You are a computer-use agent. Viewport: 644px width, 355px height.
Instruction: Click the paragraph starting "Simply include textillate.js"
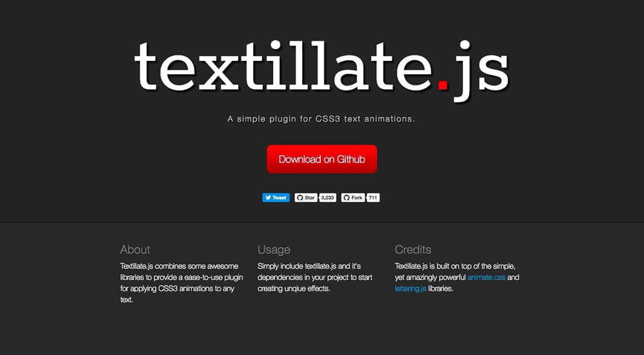tap(315, 277)
